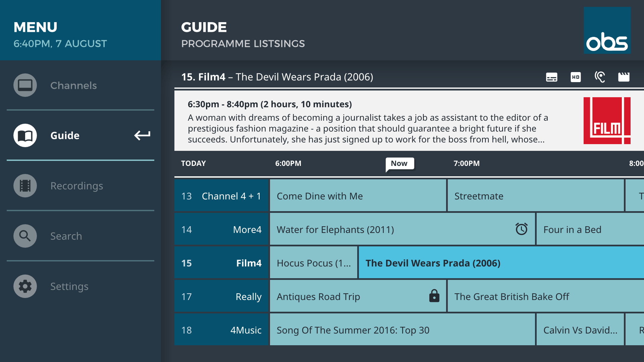Select Song Of The Summer 2016: Top 30
Image resolution: width=644 pixels, height=362 pixels.
402,330
